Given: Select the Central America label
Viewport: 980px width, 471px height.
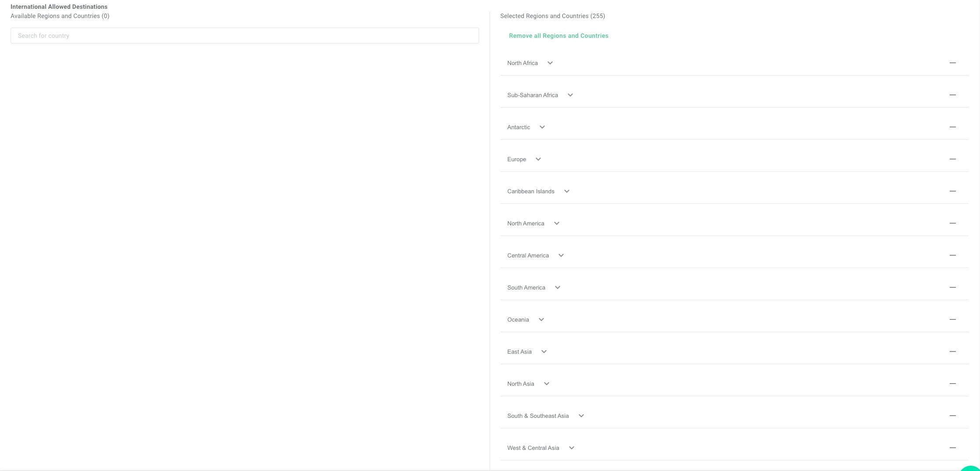Looking at the screenshot, I should click(528, 255).
